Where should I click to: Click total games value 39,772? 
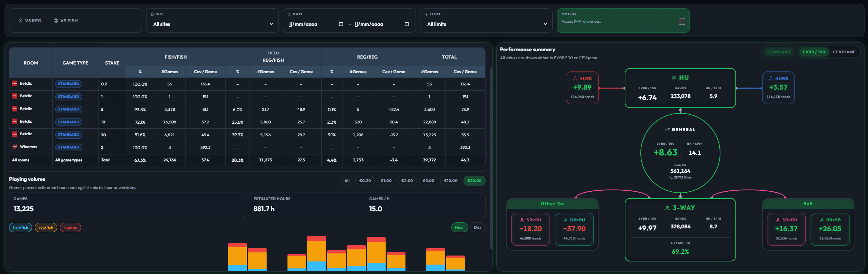point(429,160)
